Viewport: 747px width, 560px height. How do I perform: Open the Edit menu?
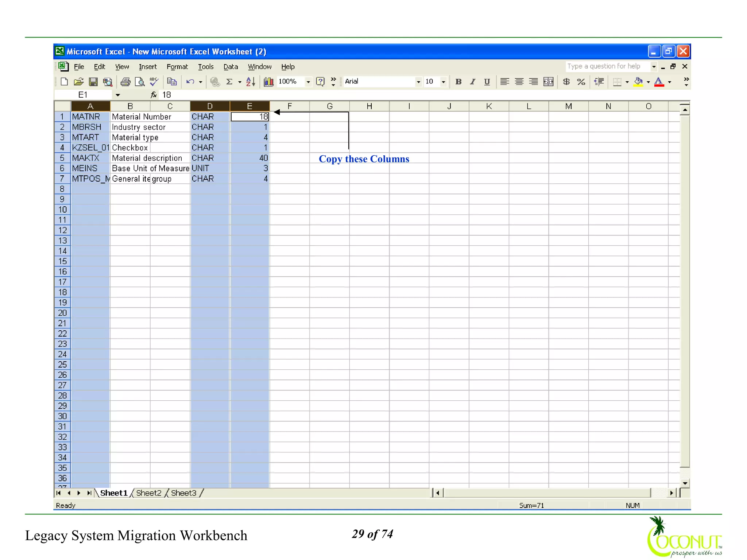click(99, 67)
